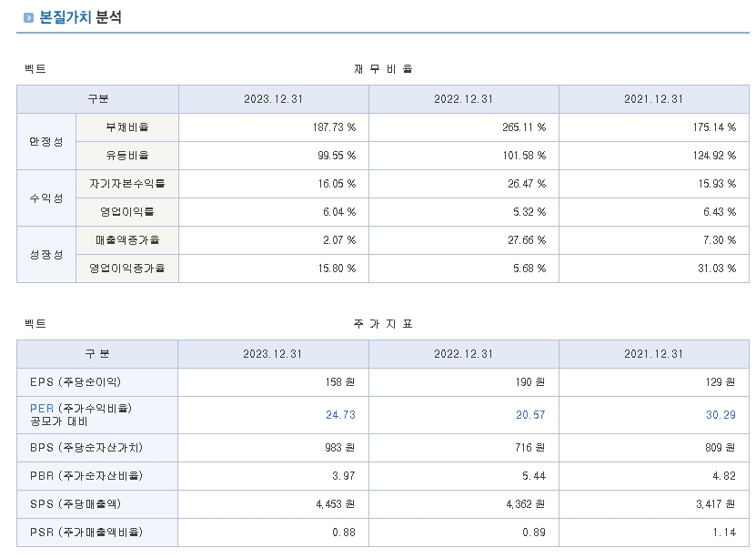Click the BPS value 983 원
This screenshot has width=756, height=558.
click(340, 448)
